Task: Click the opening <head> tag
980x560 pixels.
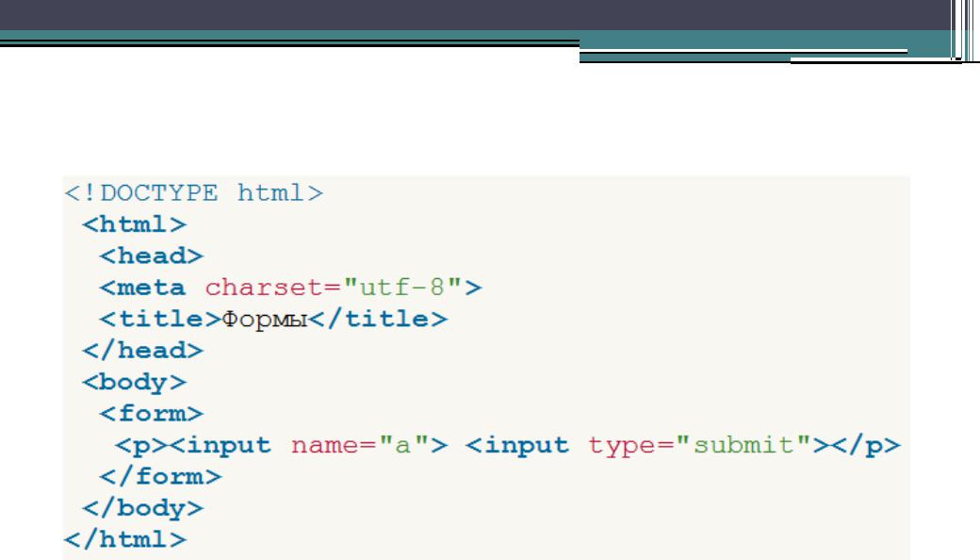Action: [151, 256]
